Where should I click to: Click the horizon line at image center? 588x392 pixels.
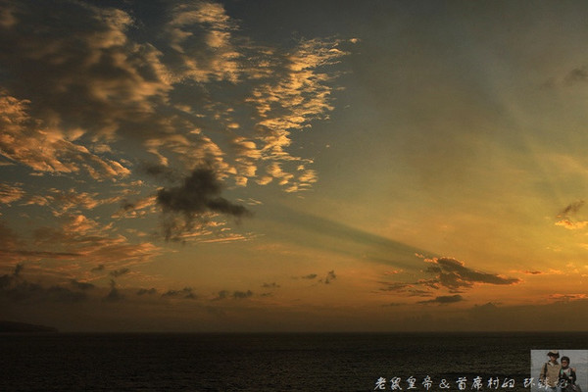[294, 332]
